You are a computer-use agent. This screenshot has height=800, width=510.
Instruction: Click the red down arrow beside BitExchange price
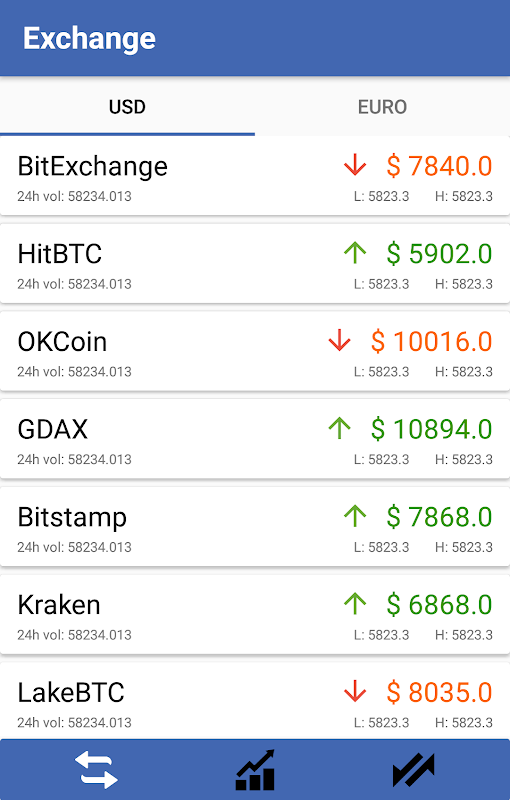click(355, 165)
